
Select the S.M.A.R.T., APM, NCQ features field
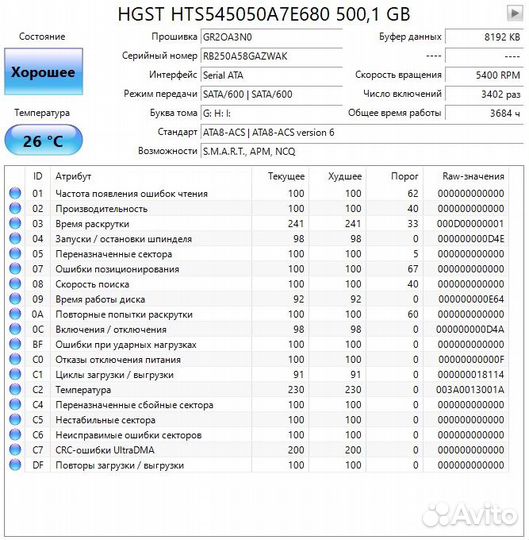pyautogui.click(x=362, y=151)
